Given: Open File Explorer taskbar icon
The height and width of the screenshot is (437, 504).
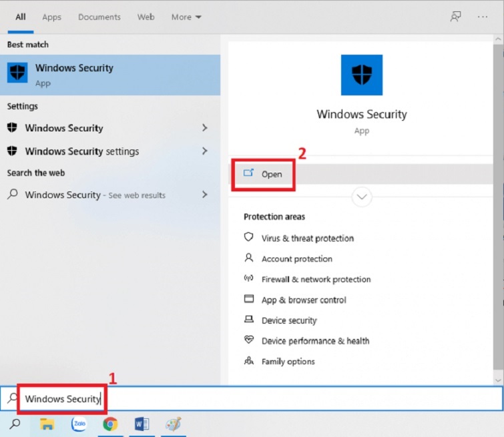Looking at the screenshot, I should coord(47,424).
